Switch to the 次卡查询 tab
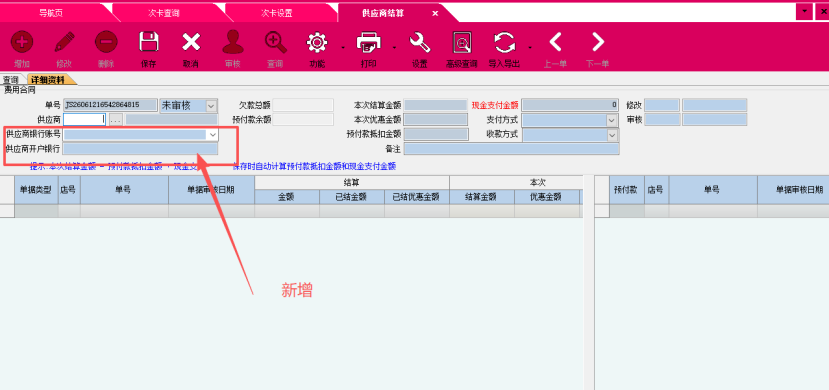This screenshot has height=390, width=829. [164, 13]
